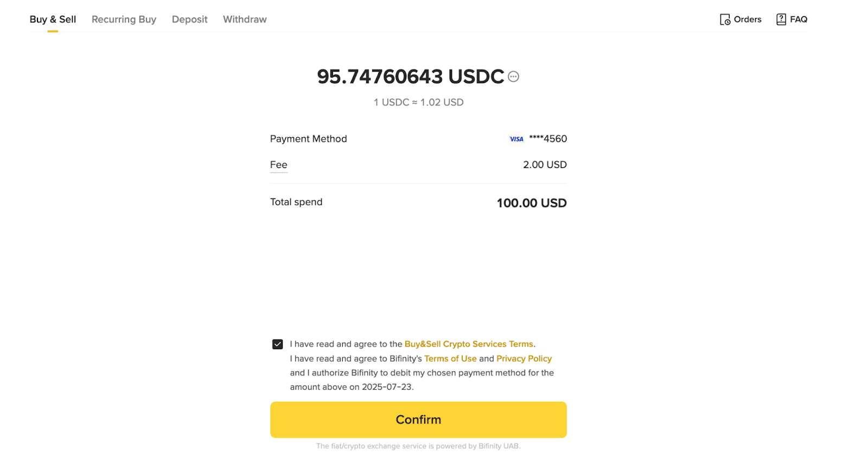Uncheck the terms agreement checkbox
The width and height of the screenshot is (868, 456).
click(277, 344)
